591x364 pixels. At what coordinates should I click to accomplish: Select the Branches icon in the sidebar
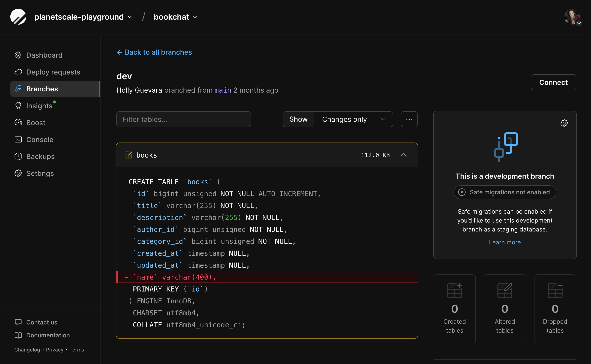pos(18,89)
